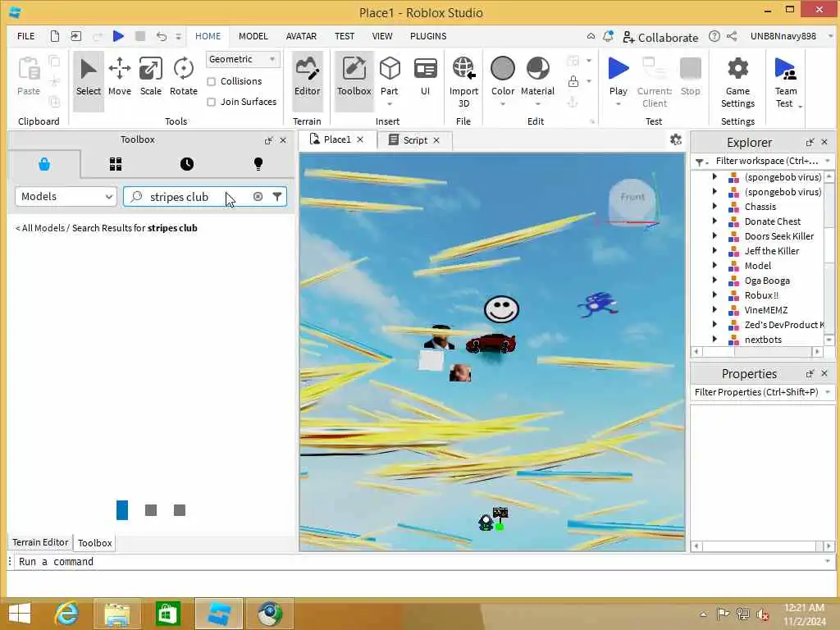Click the quick-access Play arrow

click(118, 36)
